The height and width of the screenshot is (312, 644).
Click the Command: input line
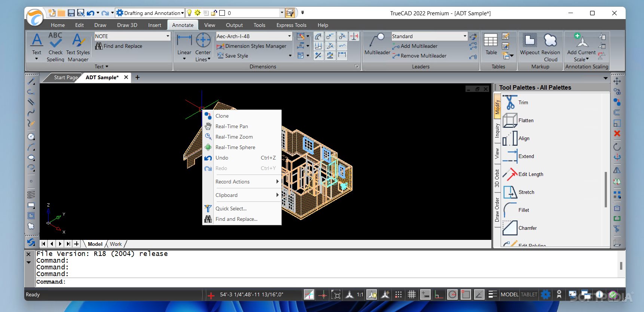(329, 282)
